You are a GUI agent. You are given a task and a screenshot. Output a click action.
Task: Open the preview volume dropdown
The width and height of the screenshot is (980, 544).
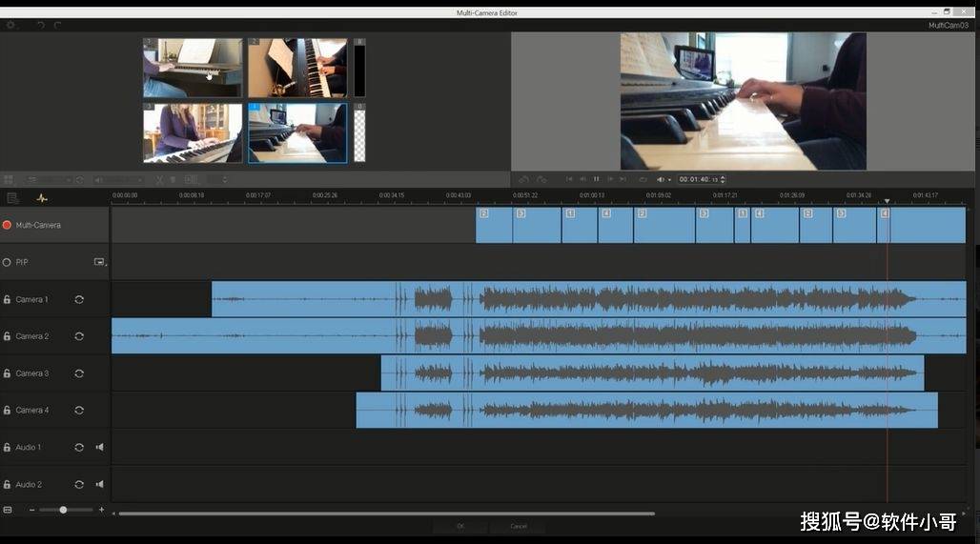click(664, 179)
